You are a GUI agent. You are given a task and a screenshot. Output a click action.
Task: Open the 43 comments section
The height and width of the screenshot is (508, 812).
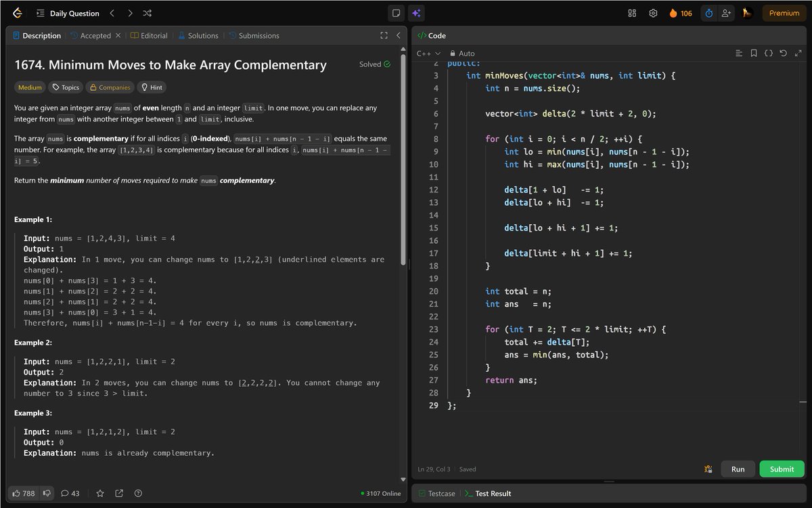click(70, 493)
